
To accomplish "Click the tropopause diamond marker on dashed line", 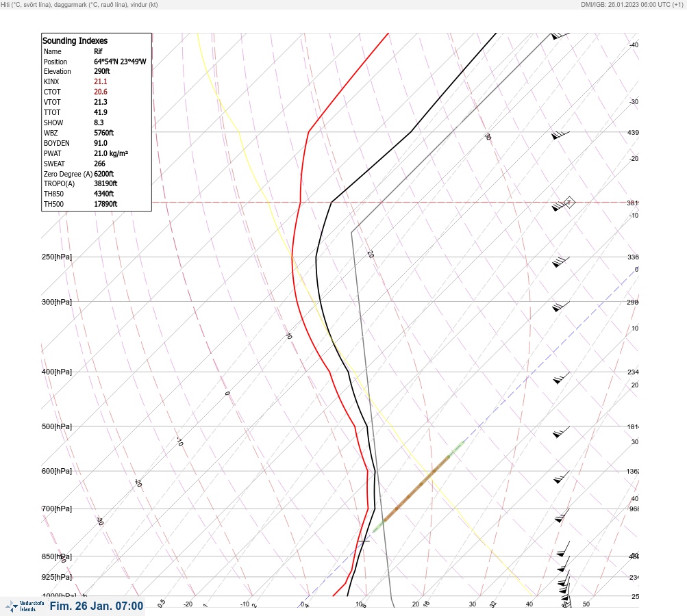I will [569, 203].
